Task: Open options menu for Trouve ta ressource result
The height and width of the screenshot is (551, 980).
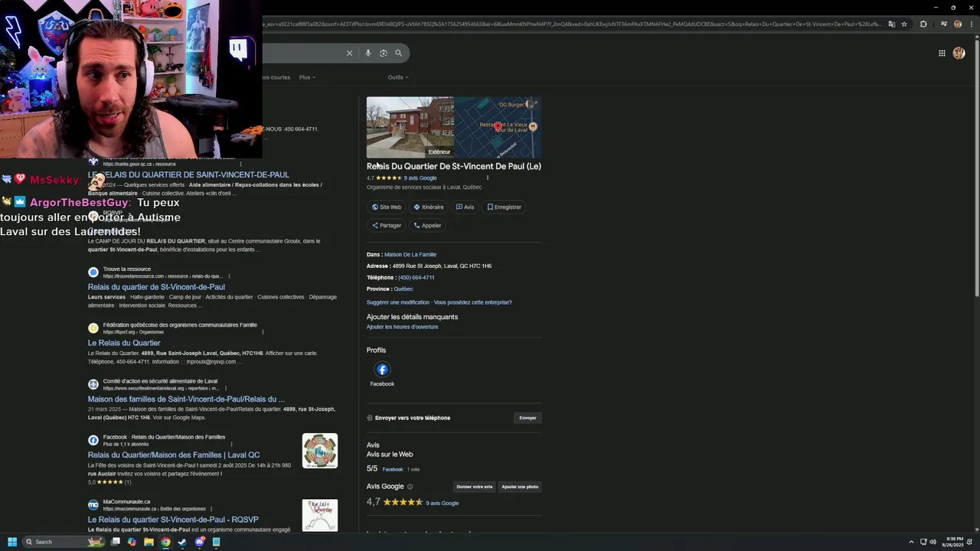Action: pyautogui.click(x=229, y=276)
